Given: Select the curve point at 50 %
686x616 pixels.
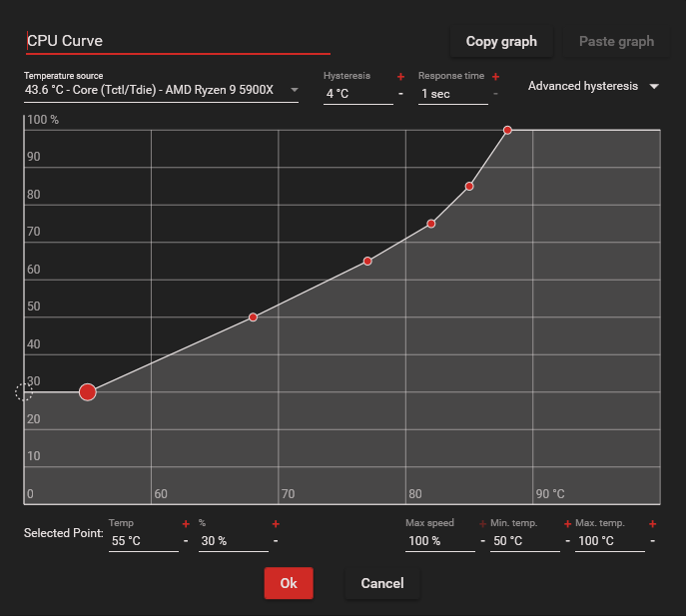Looking at the screenshot, I should click(x=253, y=317).
